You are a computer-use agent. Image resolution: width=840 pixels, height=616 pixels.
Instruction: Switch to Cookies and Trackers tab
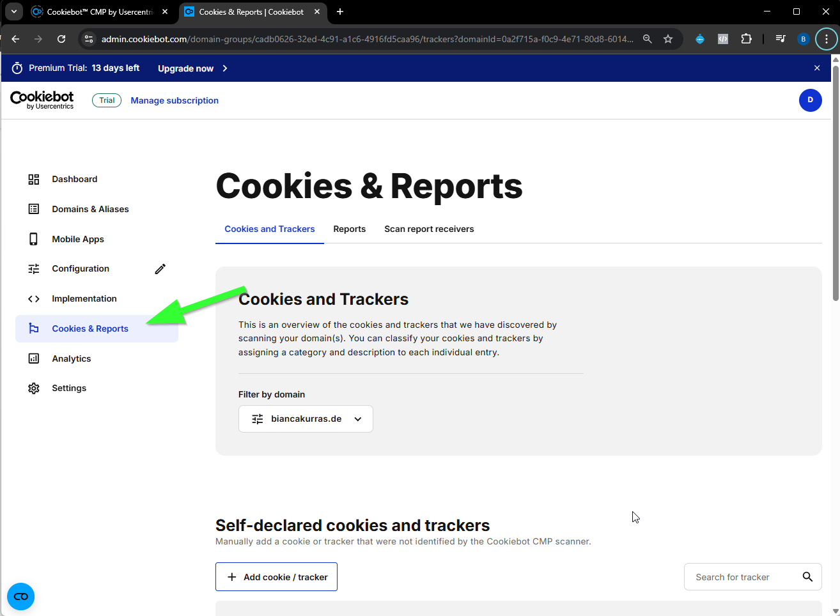[x=270, y=229]
